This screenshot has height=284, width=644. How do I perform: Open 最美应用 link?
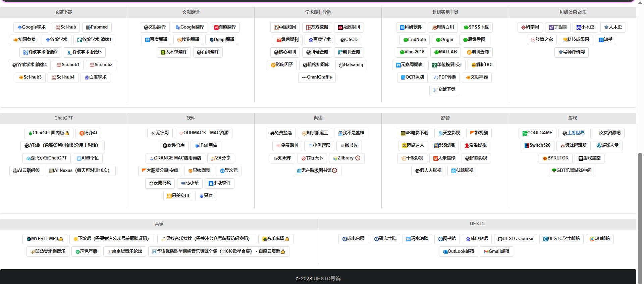pyautogui.click(x=178, y=196)
